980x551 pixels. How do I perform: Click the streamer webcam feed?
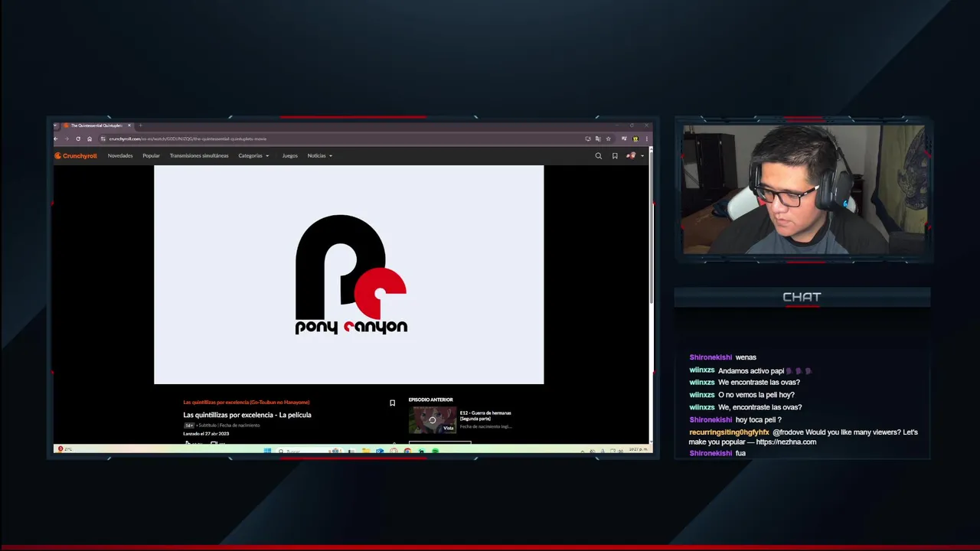pos(803,189)
